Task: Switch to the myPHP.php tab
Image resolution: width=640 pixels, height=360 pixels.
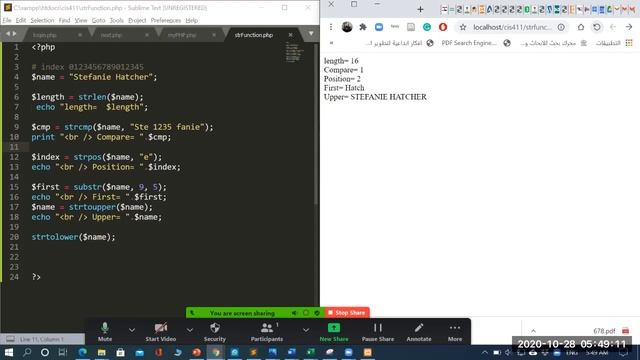Action: point(182,35)
